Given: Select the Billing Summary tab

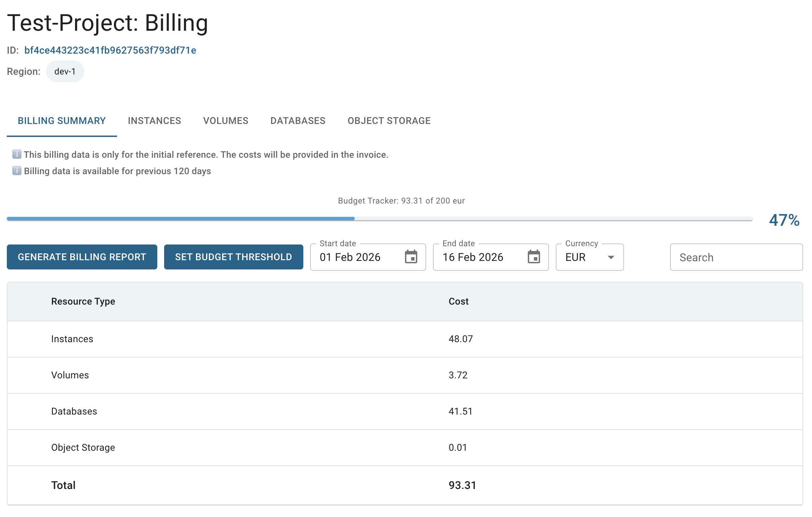Looking at the screenshot, I should [x=62, y=121].
